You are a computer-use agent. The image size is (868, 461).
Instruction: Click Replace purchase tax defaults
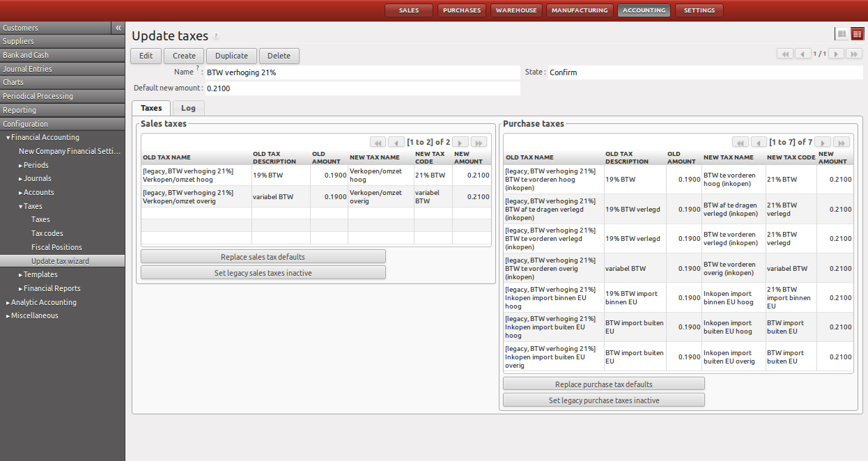tap(603, 384)
